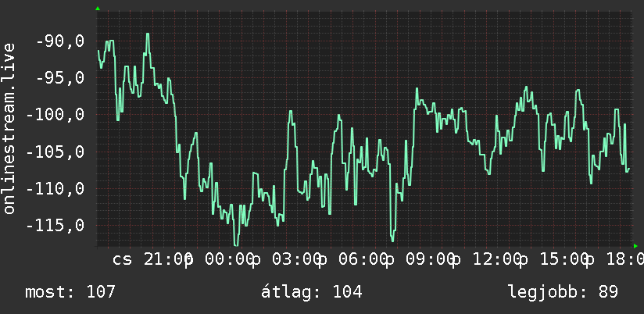Click the "p 09:00" time label
Screen dimensions: 644x314
[422, 260]
